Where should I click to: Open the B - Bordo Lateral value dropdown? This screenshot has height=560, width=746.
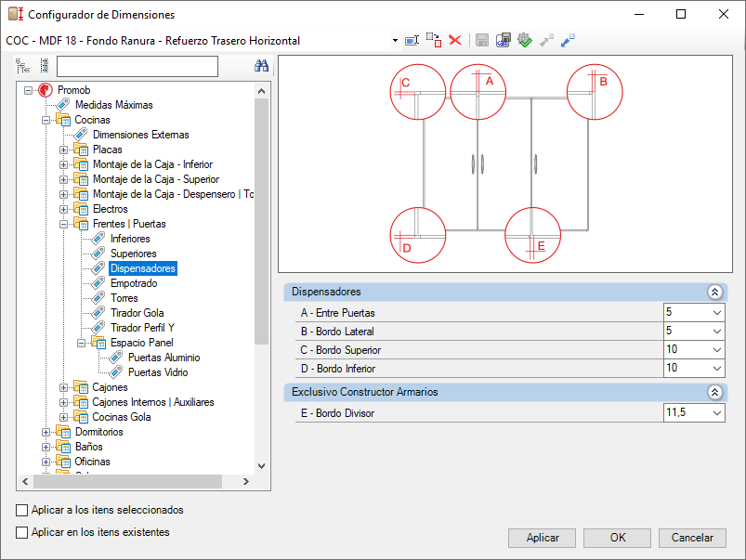point(717,332)
